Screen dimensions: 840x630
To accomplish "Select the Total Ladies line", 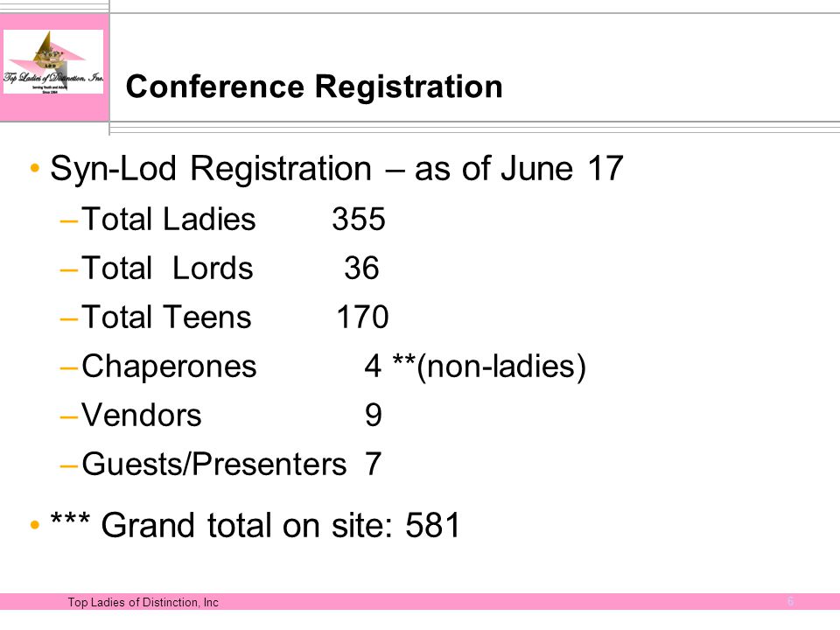I will [x=233, y=219].
